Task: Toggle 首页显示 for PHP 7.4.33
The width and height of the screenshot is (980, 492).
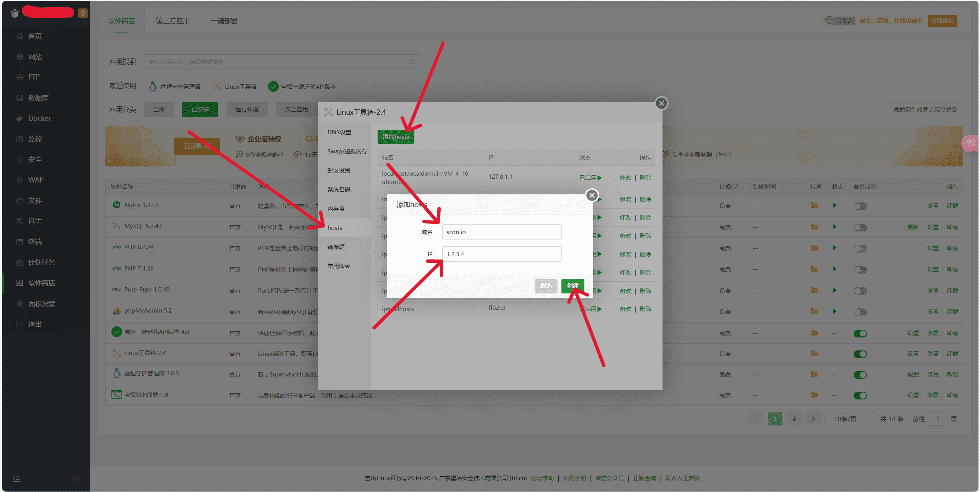Action: pos(860,270)
